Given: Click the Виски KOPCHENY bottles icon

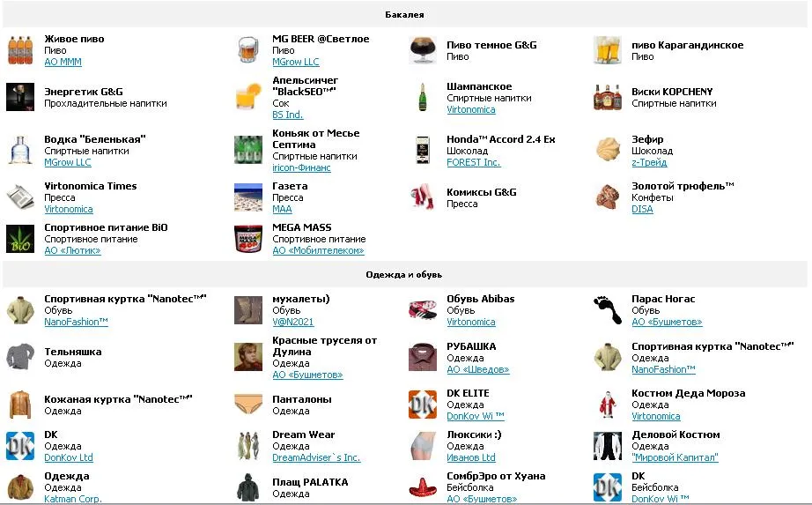Looking at the screenshot, I should [x=608, y=97].
